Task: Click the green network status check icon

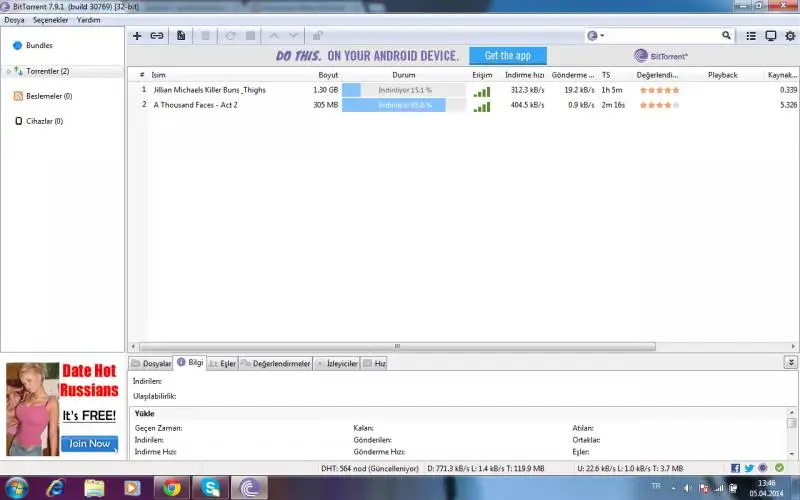Action: point(779,468)
